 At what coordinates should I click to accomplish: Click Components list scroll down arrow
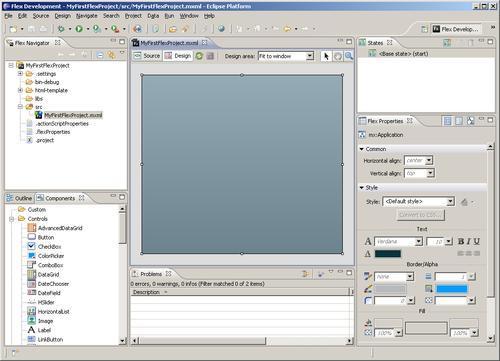pyautogui.click(x=122, y=341)
